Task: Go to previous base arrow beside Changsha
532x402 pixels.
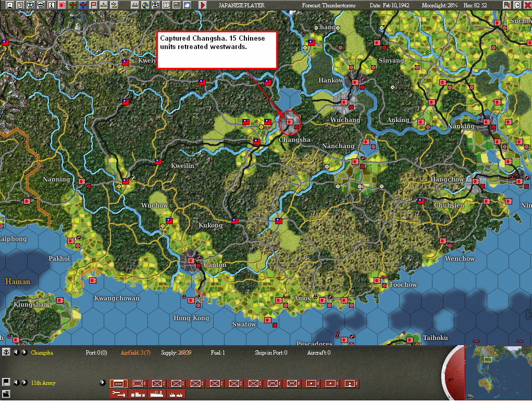Action: pyautogui.click(x=16, y=352)
